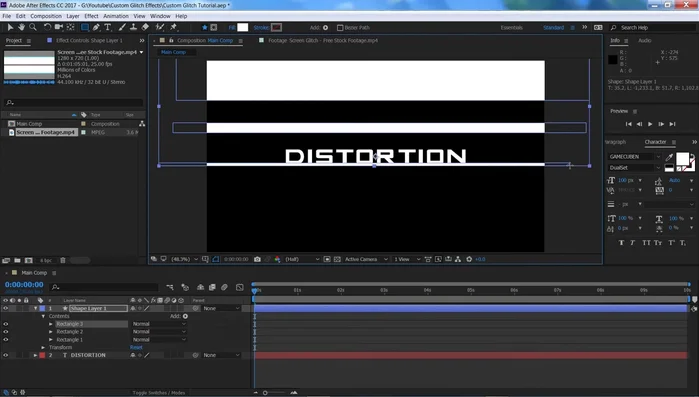The width and height of the screenshot is (699, 397).
Task: Select the Horizontal Type tool
Action: click(x=107, y=27)
